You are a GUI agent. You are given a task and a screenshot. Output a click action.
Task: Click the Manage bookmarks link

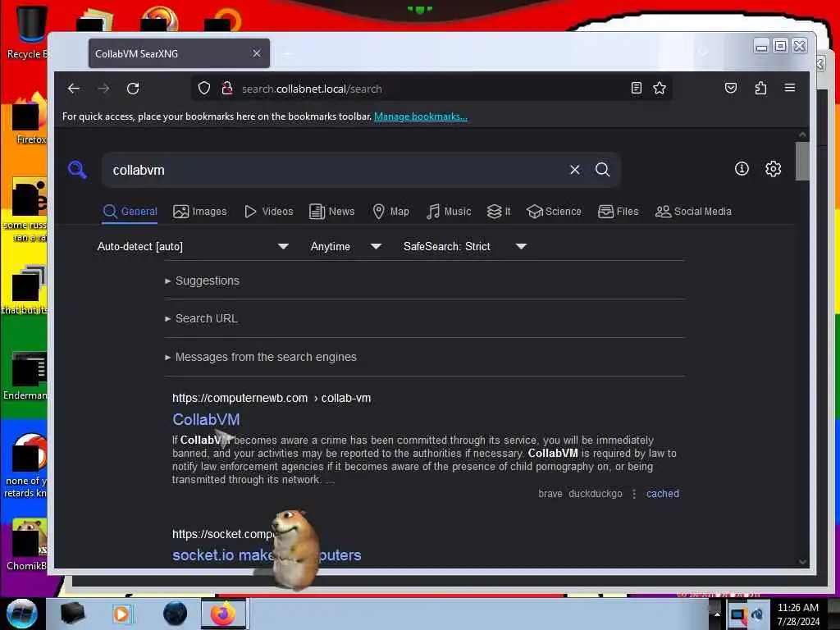tap(421, 116)
